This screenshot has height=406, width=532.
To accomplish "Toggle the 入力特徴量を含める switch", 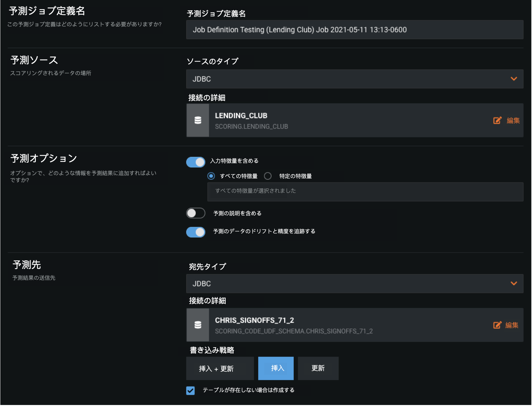I will point(196,162).
